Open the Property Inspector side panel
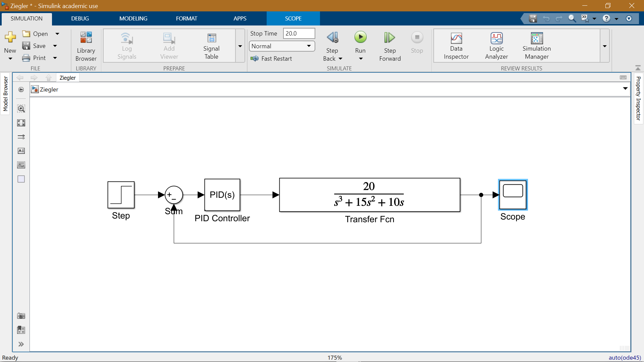 638,98
